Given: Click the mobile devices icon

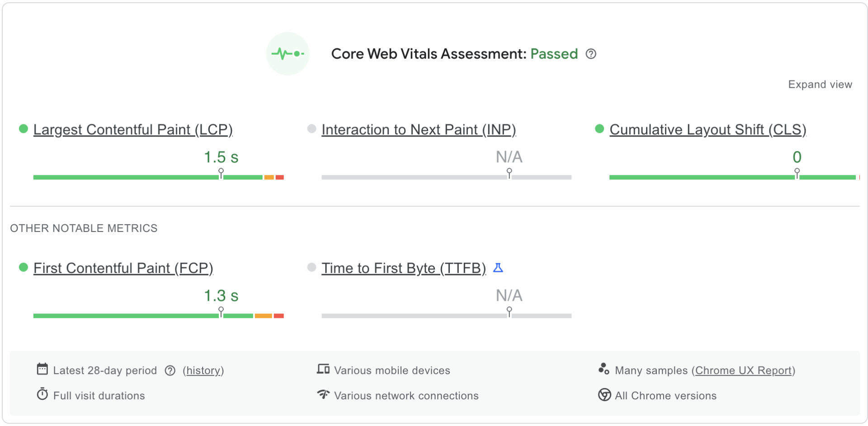Looking at the screenshot, I should 323,369.
